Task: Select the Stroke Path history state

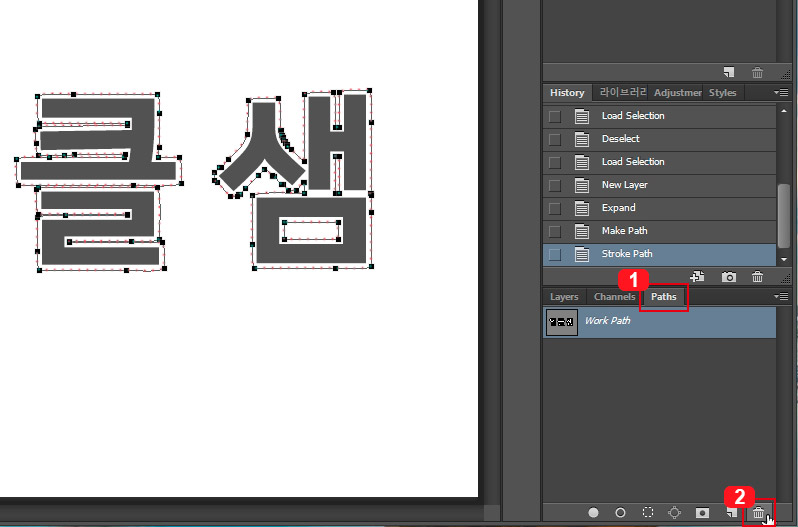Action: tap(660, 254)
